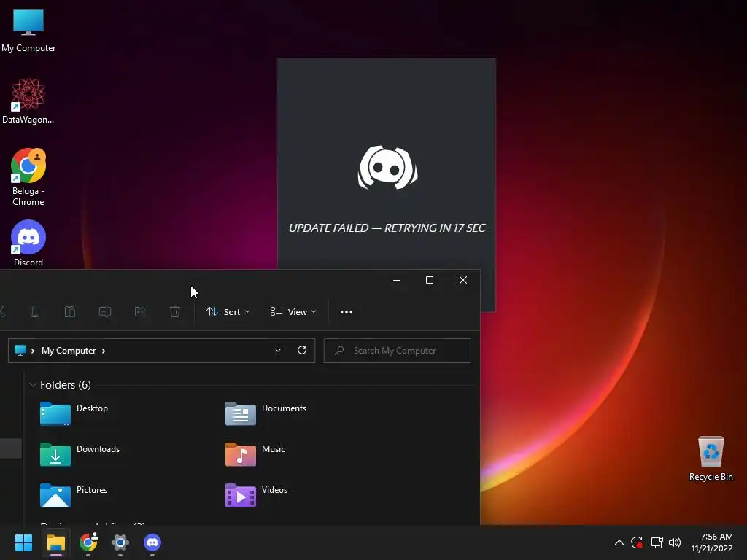This screenshot has height=560, width=747.
Task: Launch Discord from desktop shortcut
Action: coord(28,243)
